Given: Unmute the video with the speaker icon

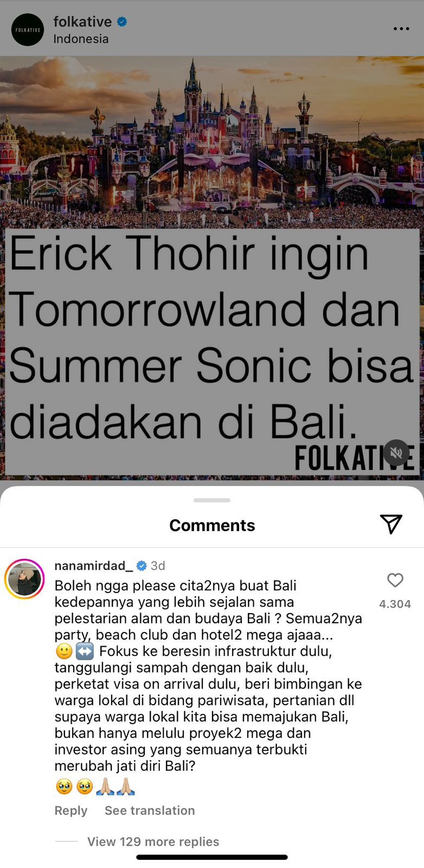Looking at the screenshot, I should (396, 452).
